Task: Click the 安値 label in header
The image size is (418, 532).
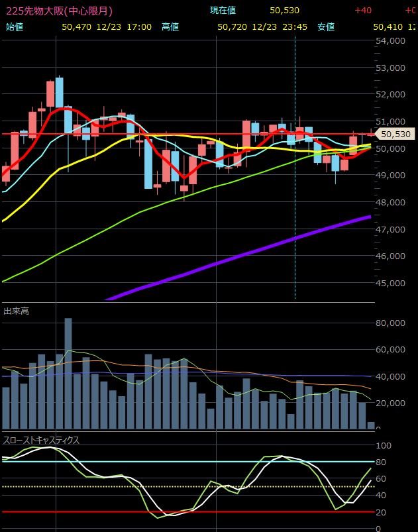Action: (x=325, y=27)
